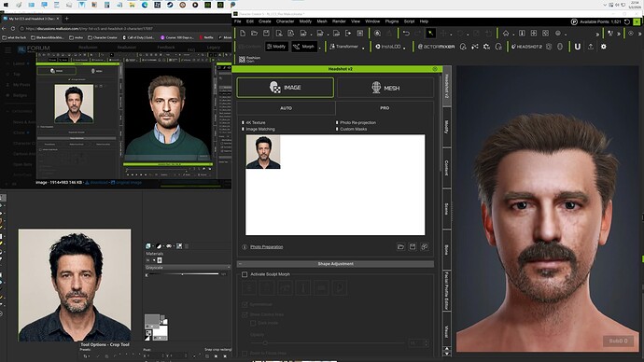Click the ActorMixer toolbar button
This screenshot has height=362, width=644.
pos(436,47)
